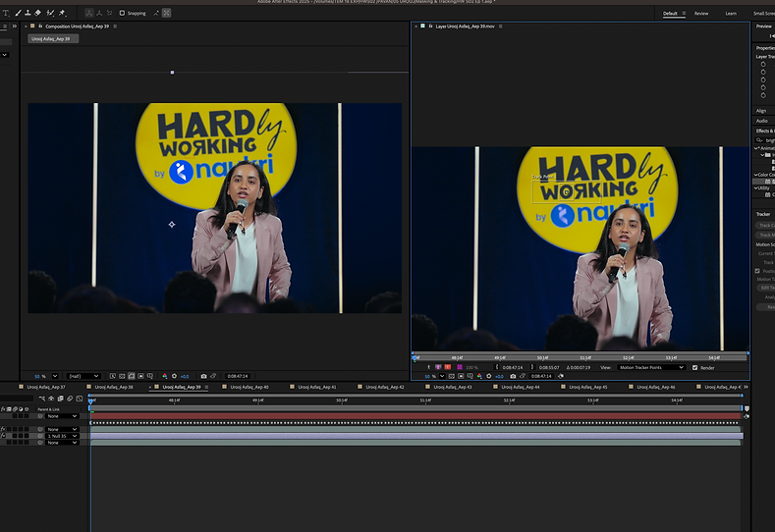Screen dimensions: 775x532
Task: Switch to the Default workspace
Action: click(x=670, y=14)
